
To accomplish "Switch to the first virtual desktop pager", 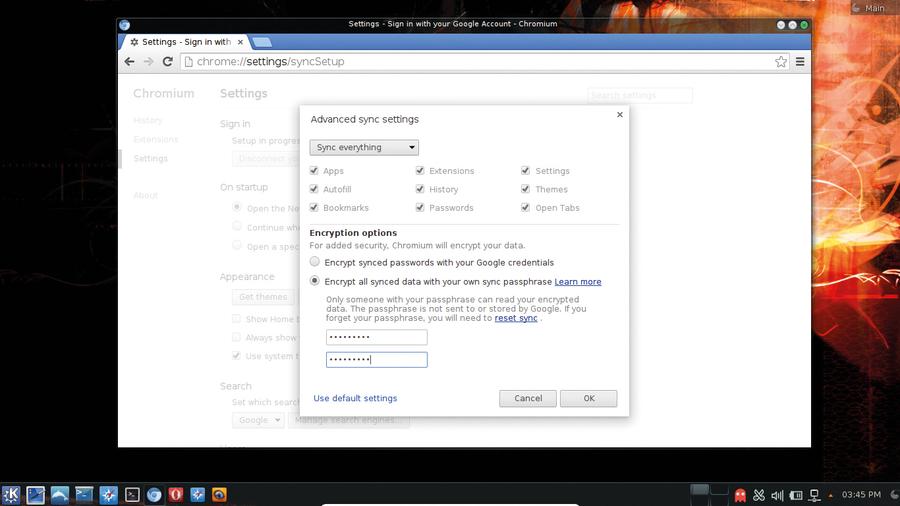I will click(x=699, y=495).
